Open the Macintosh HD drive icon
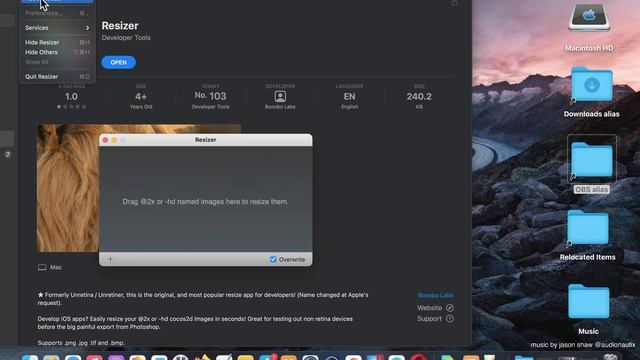Screen dimensions: 640x360 point(589,17)
